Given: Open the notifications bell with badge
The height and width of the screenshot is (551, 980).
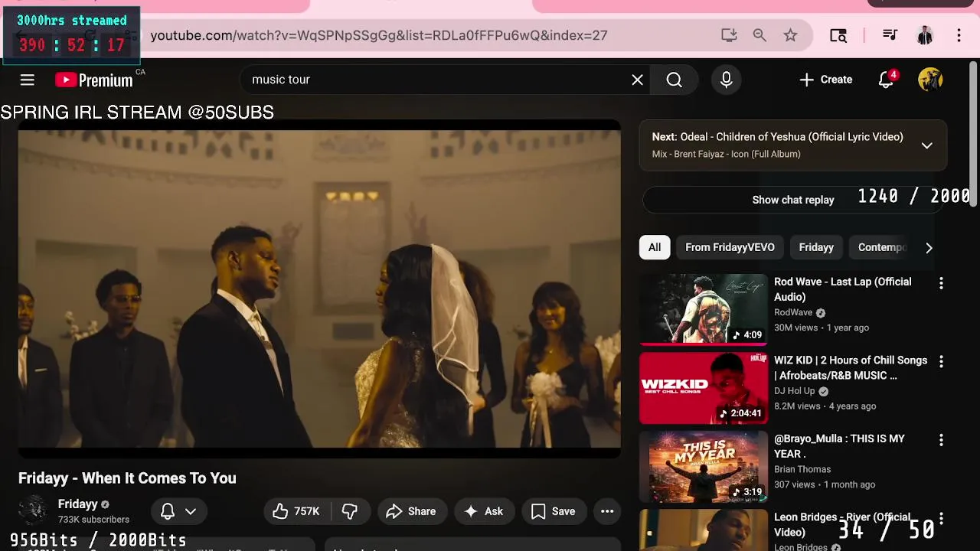Looking at the screenshot, I should point(887,80).
